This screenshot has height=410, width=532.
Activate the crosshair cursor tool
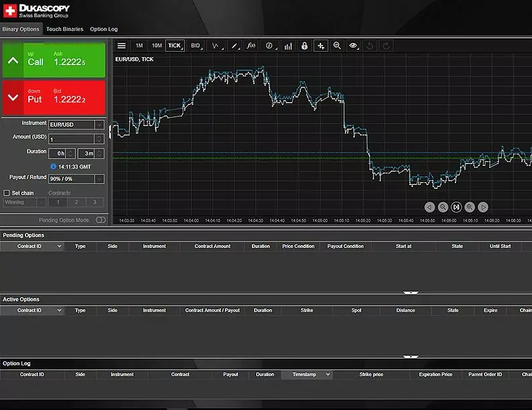coord(321,46)
